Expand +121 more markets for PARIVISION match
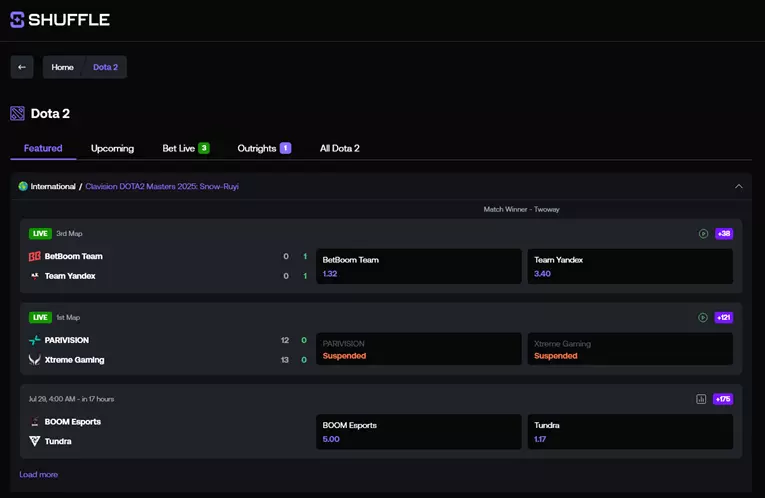 pyautogui.click(x=724, y=318)
